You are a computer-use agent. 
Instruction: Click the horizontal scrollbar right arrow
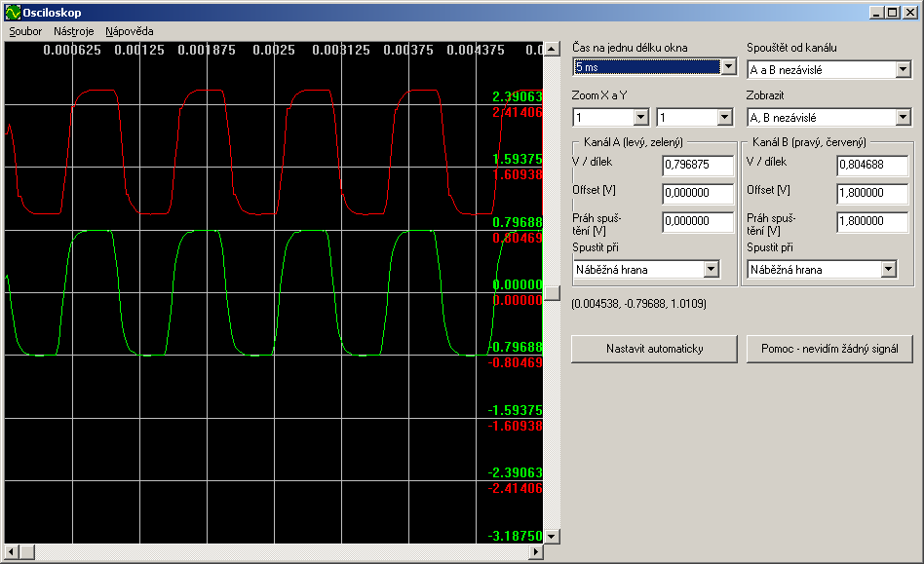tap(535, 552)
